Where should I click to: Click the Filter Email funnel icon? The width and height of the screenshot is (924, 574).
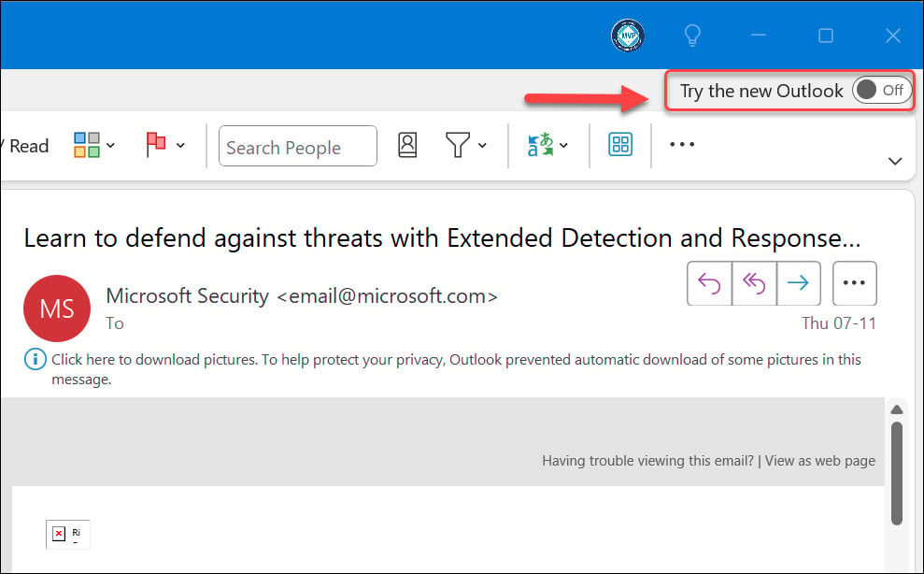457,145
